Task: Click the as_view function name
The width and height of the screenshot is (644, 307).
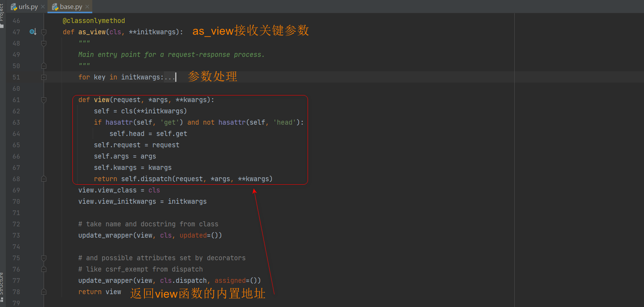Action: (x=92, y=32)
